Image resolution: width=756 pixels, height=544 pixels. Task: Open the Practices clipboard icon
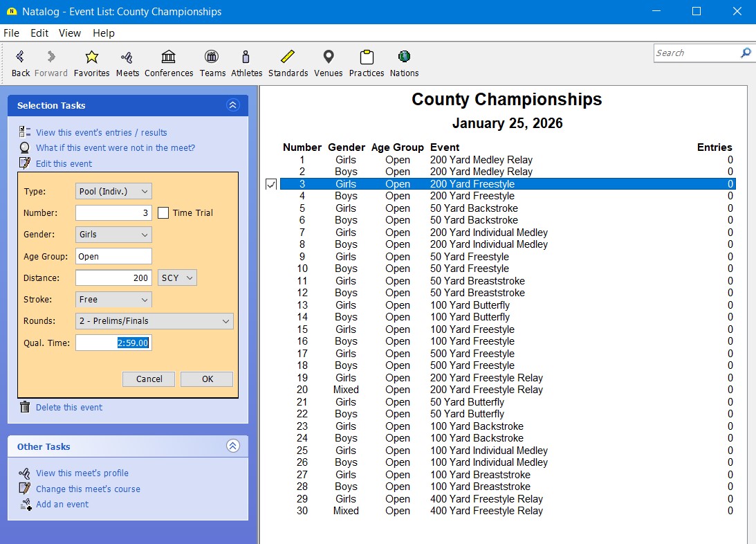point(366,57)
